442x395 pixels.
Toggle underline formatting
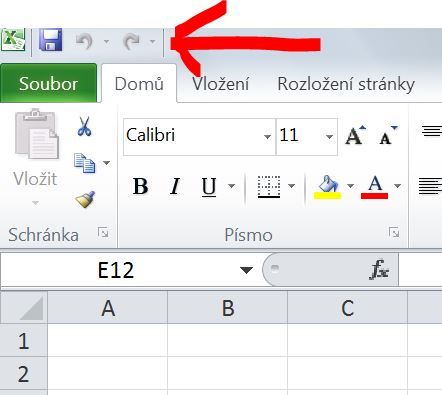209,186
